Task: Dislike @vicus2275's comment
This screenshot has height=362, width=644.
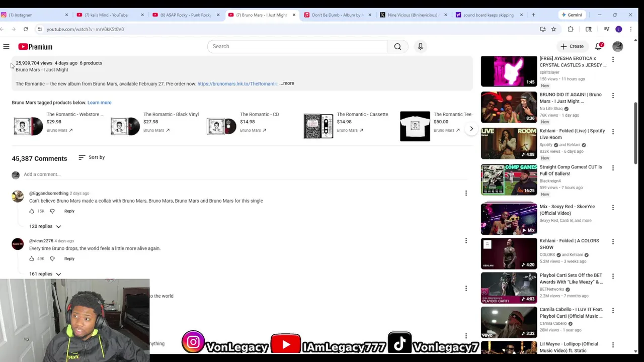Action: tap(52, 259)
